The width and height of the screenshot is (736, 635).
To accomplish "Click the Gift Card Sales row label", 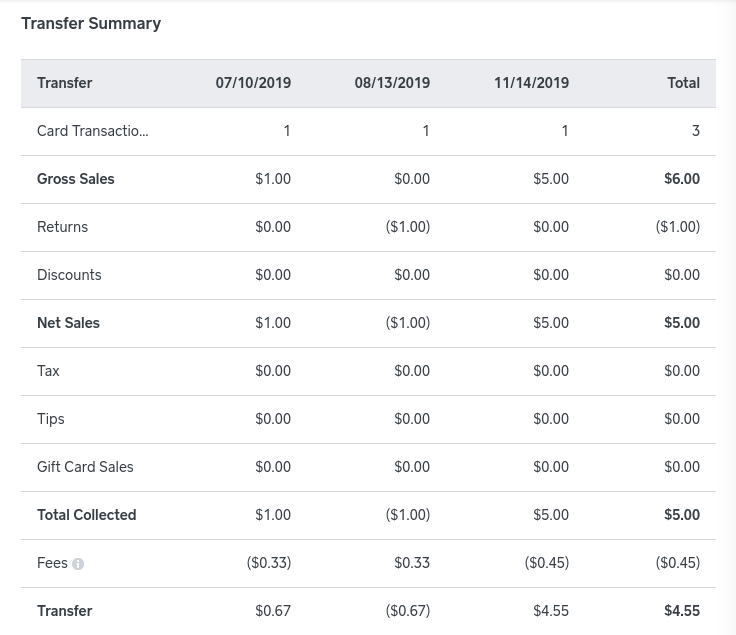I will point(85,467).
